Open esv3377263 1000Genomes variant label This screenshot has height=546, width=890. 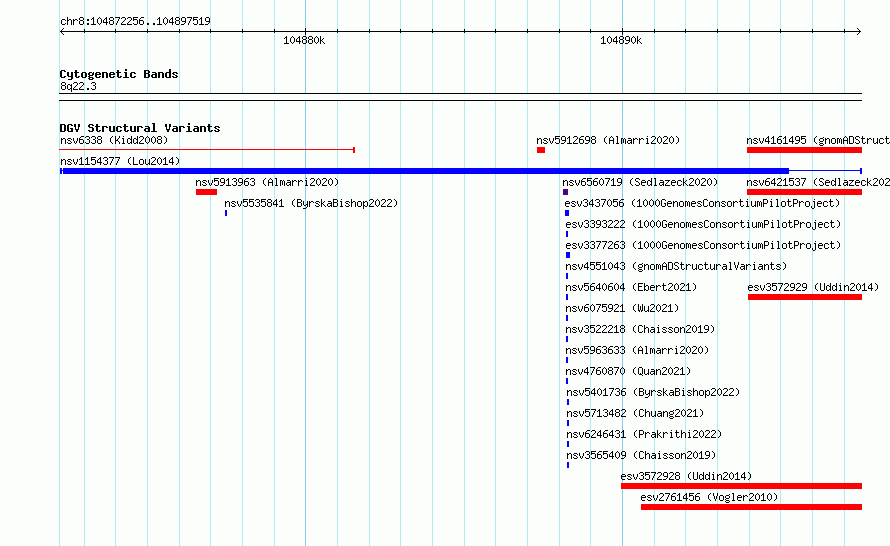pos(703,245)
